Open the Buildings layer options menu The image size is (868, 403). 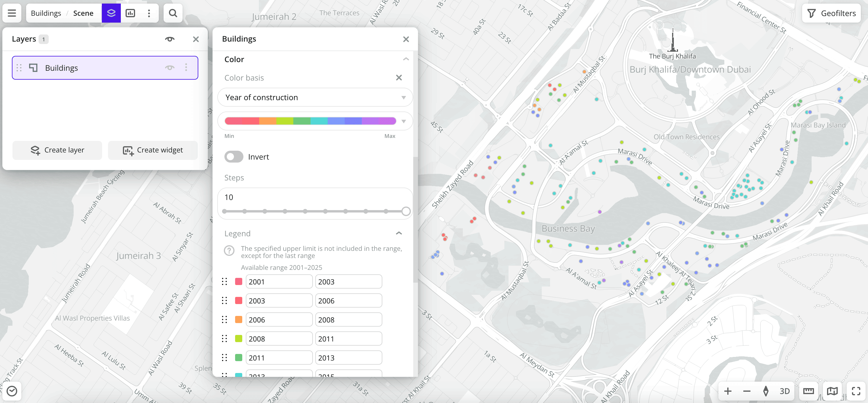[186, 68]
